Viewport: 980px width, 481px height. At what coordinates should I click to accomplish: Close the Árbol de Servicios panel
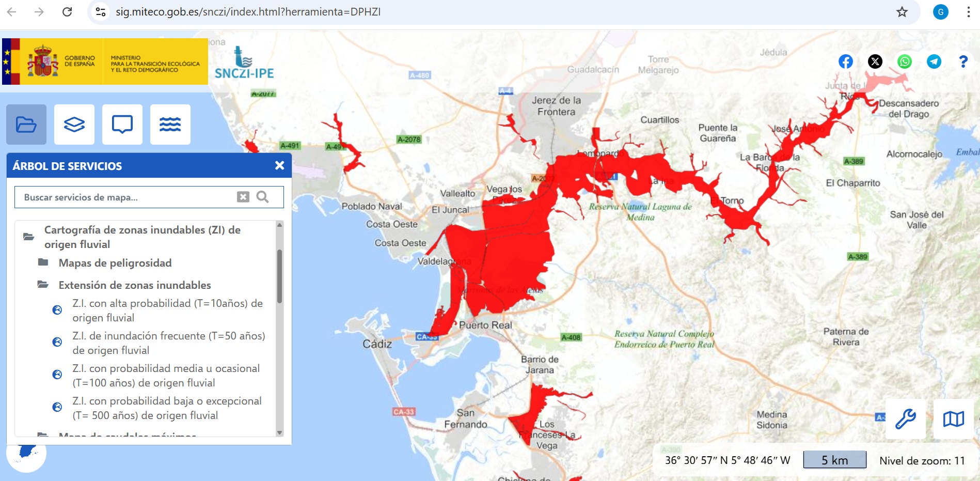click(x=279, y=165)
